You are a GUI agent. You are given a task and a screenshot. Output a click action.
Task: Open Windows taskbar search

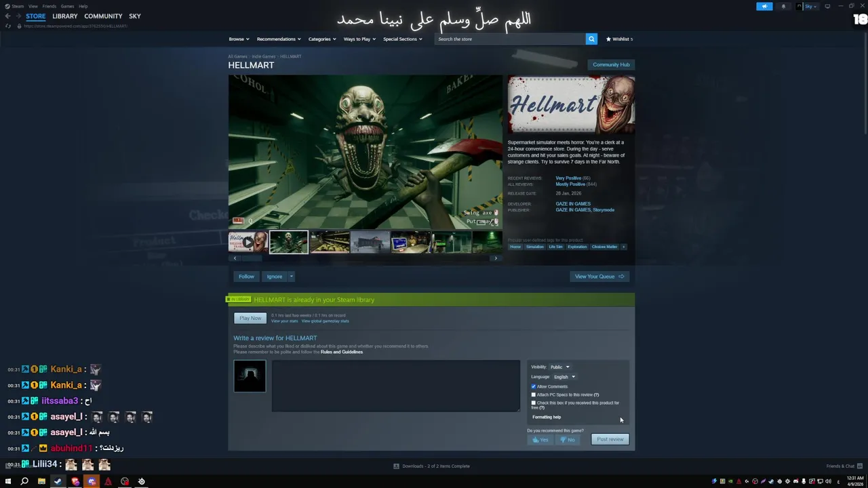[x=24, y=481]
